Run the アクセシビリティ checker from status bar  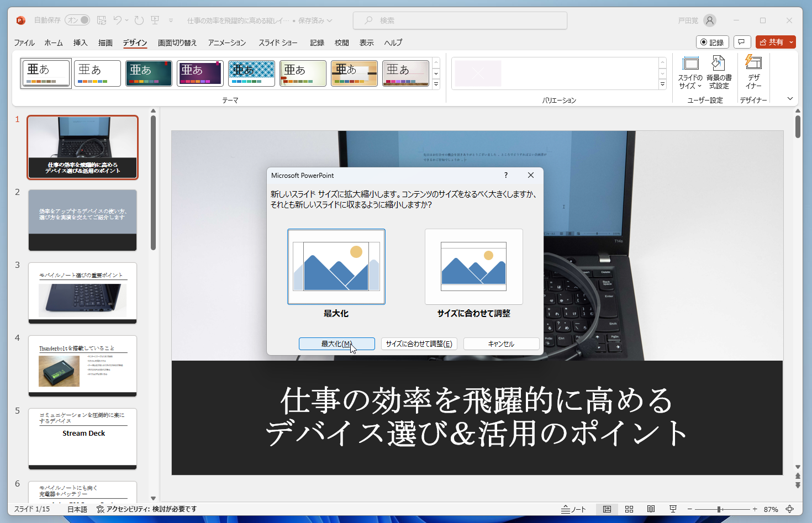pos(146,509)
